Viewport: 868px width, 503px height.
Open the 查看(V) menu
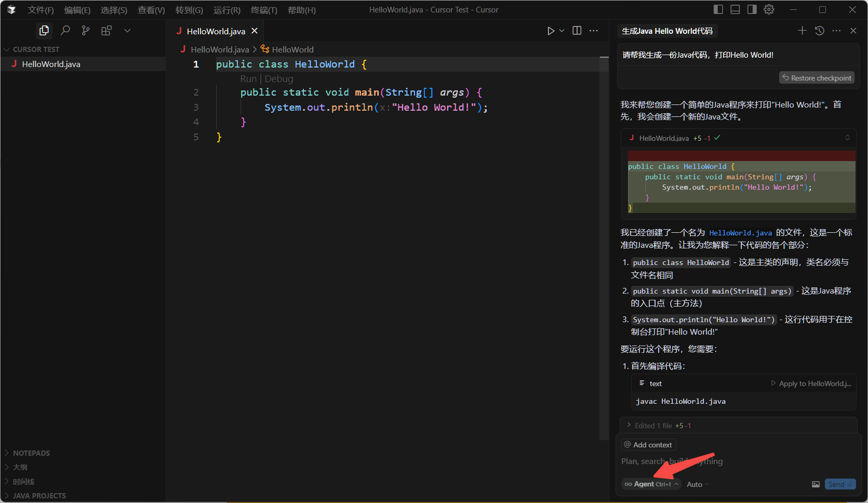(151, 10)
